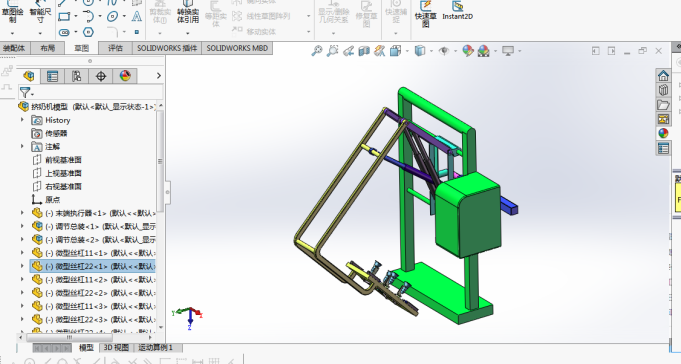
Task: Open View Palette icon in task pane
Action: coord(663,119)
